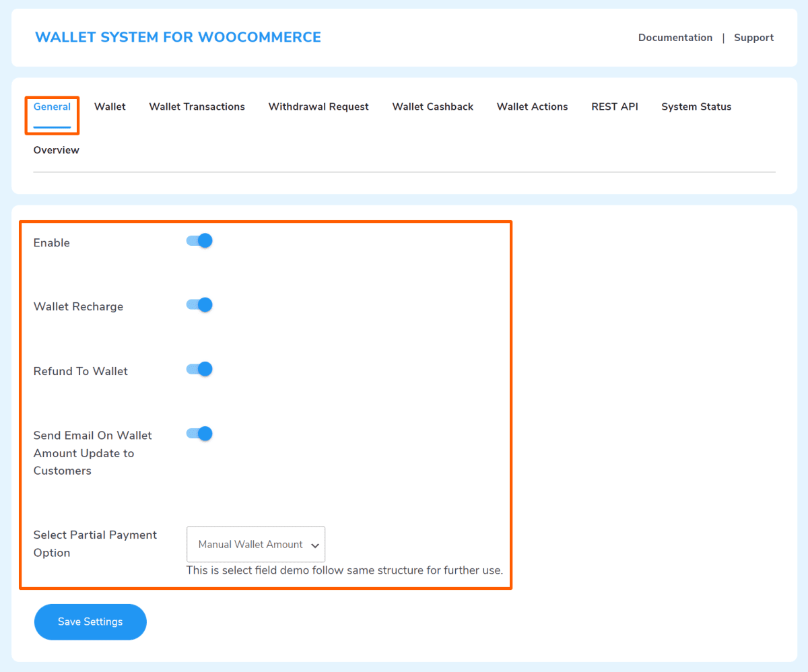View the System Status tab
This screenshot has height=672, width=808.
(696, 107)
